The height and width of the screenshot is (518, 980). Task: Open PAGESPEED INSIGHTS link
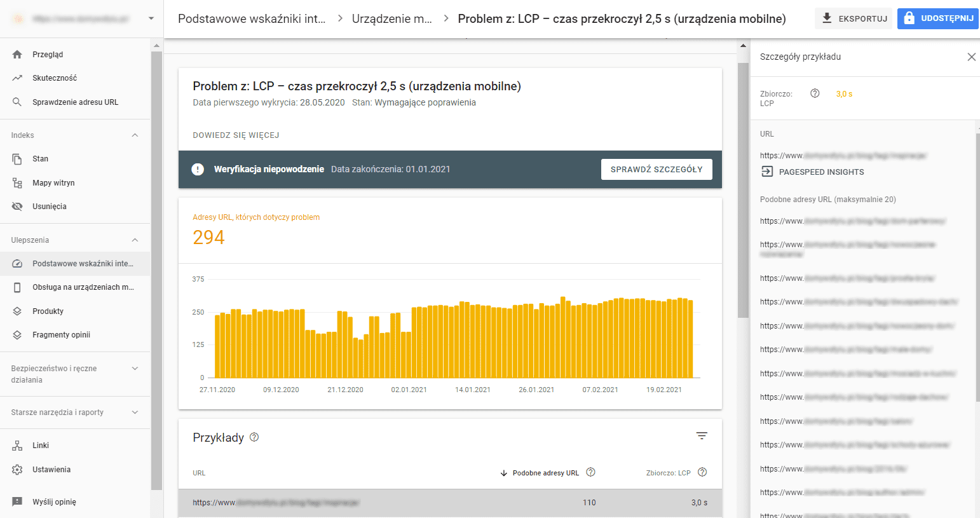point(821,172)
